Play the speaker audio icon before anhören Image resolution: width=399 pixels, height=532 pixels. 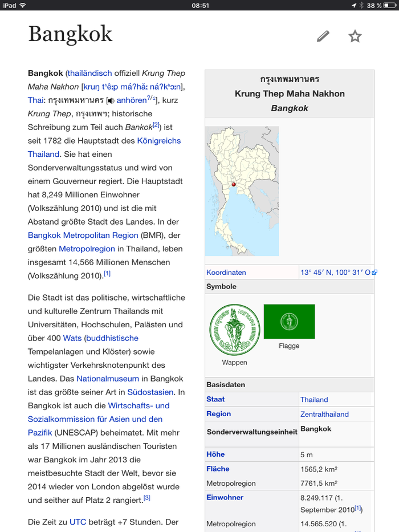coord(111,100)
